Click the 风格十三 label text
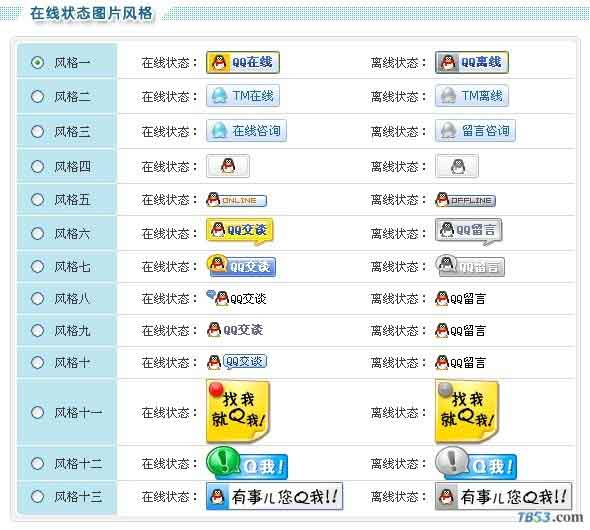 78,497
